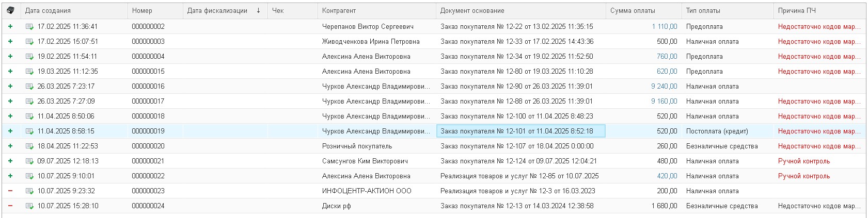
Task: Click document icon beside 17.02.2025 15:07:51
Action: [29, 42]
